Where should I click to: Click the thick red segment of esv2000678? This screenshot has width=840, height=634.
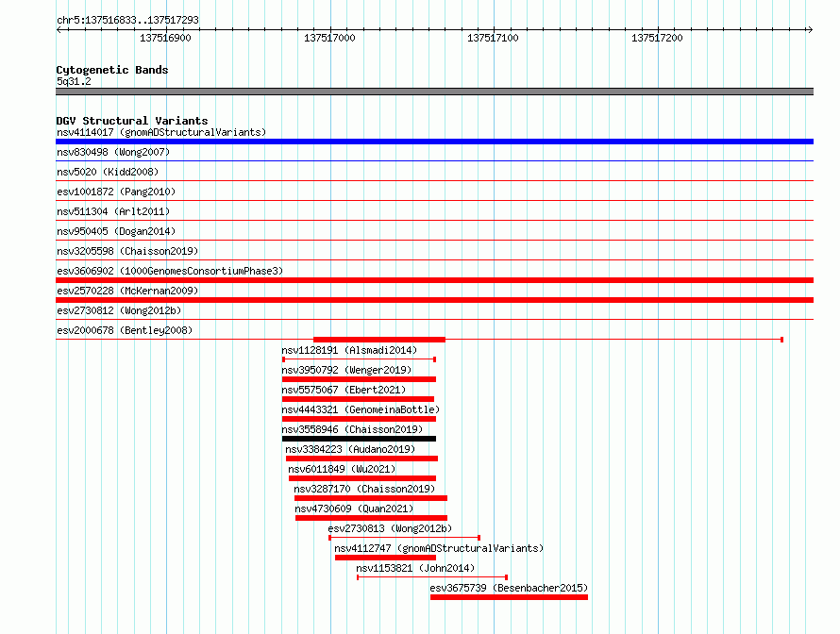pos(379,340)
